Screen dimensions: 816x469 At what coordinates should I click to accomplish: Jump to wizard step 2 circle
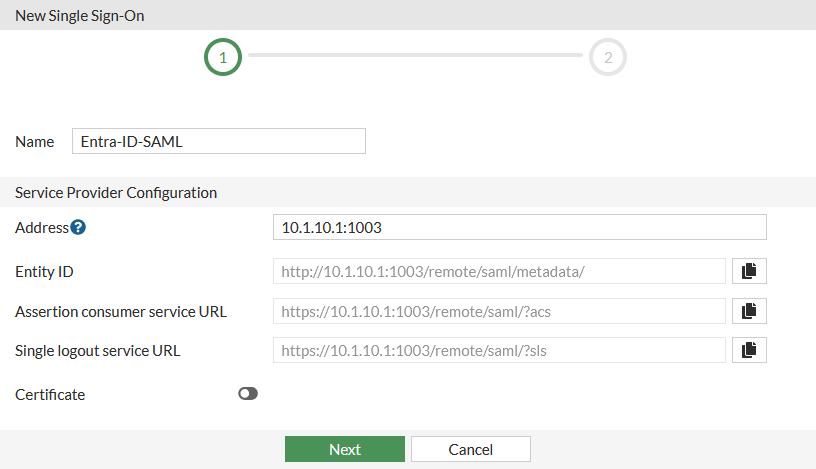point(608,58)
